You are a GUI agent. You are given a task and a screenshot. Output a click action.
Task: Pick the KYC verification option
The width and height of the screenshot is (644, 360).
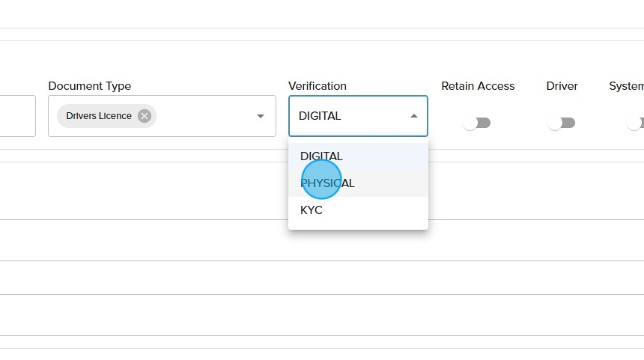[x=312, y=210]
